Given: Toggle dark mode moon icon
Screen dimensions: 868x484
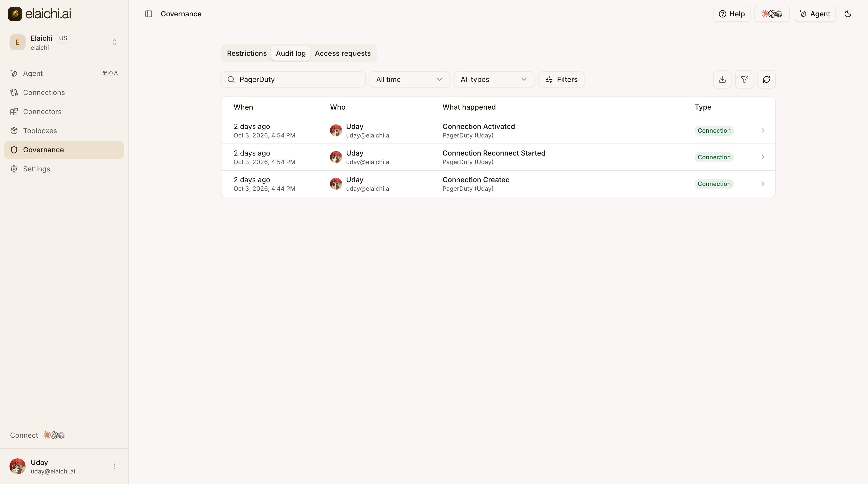Looking at the screenshot, I should pos(848,14).
